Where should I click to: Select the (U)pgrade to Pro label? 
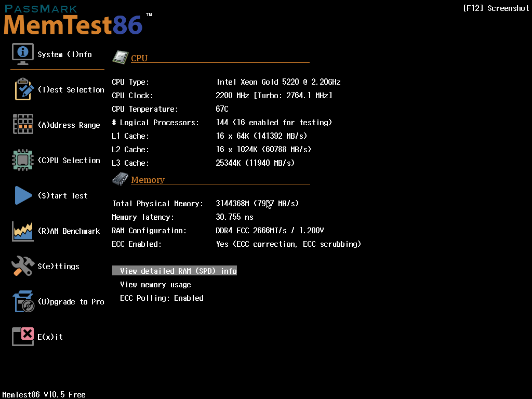[x=71, y=302]
